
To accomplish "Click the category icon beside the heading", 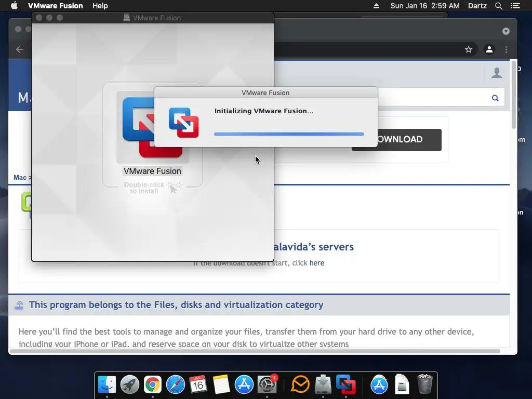I will [x=19, y=305].
